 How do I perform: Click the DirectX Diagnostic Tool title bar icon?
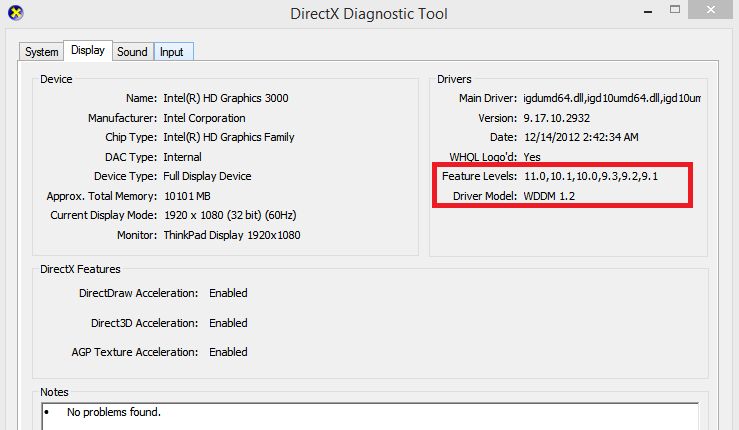[x=16, y=13]
